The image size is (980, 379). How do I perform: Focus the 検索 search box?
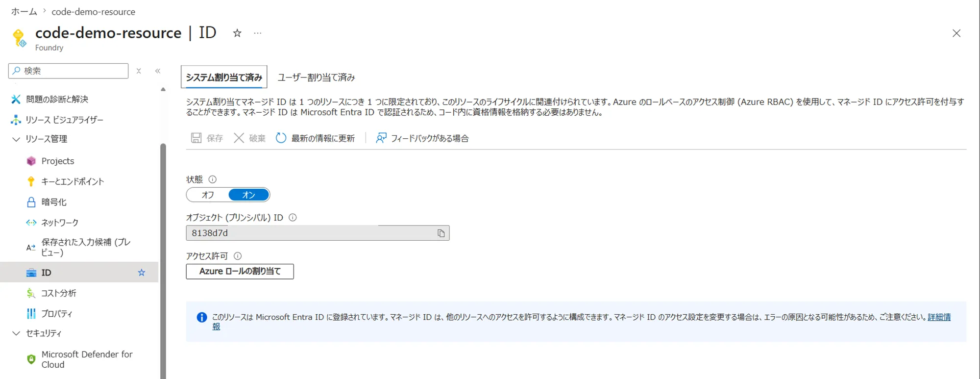[x=69, y=71]
